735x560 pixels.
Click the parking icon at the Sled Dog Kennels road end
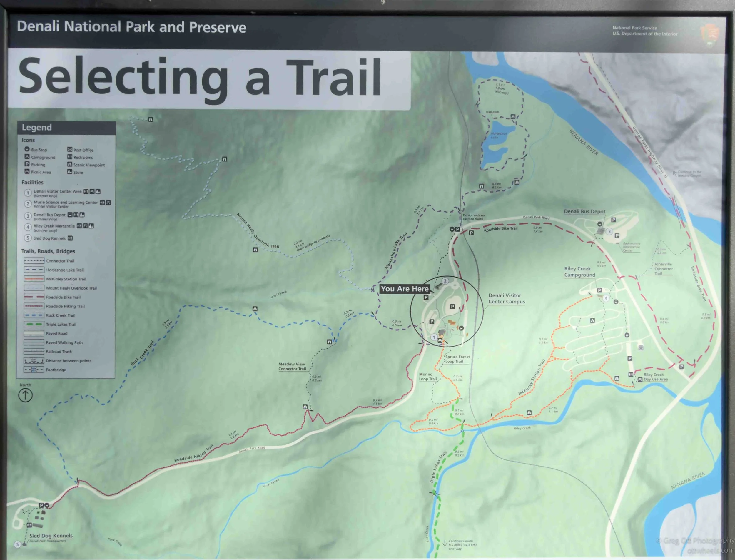[42, 505]
